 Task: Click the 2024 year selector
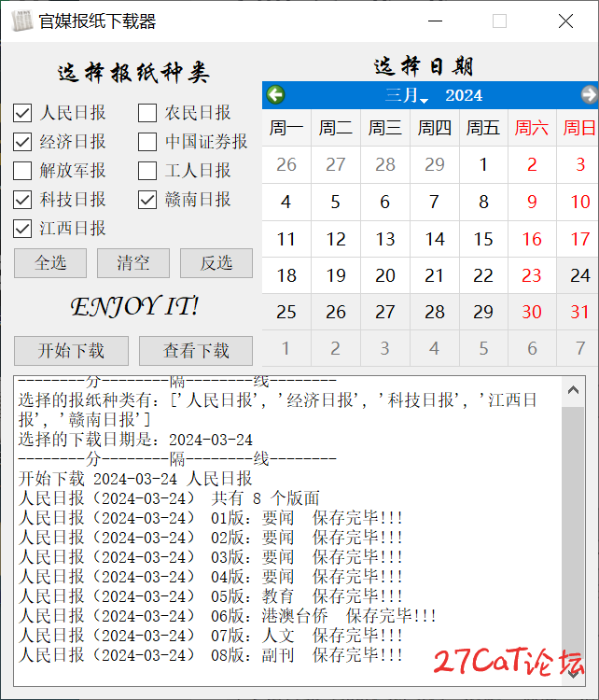(464, 95)
